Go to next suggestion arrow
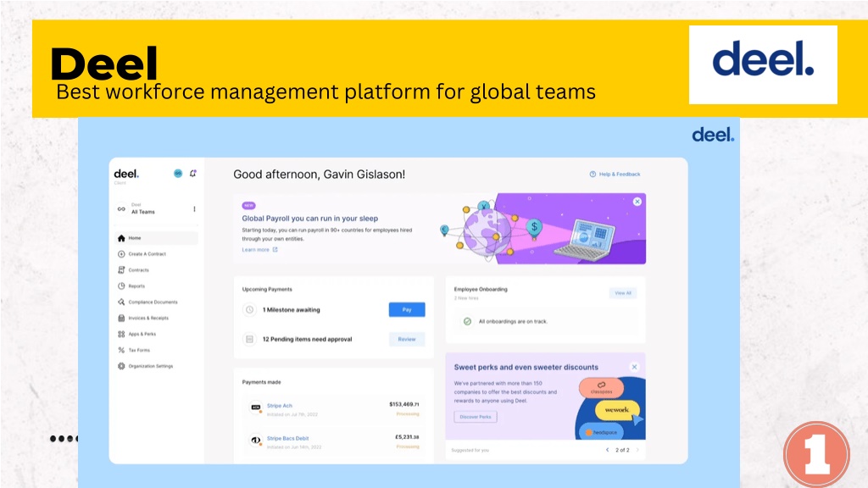This screenshot has height=488, width=868. tap(637, 450)
